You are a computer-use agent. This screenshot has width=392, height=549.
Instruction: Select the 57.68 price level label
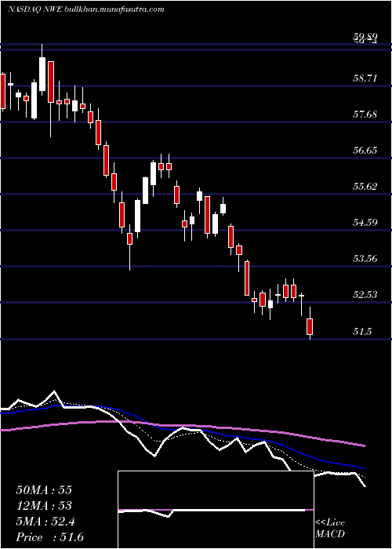point(365,115)
